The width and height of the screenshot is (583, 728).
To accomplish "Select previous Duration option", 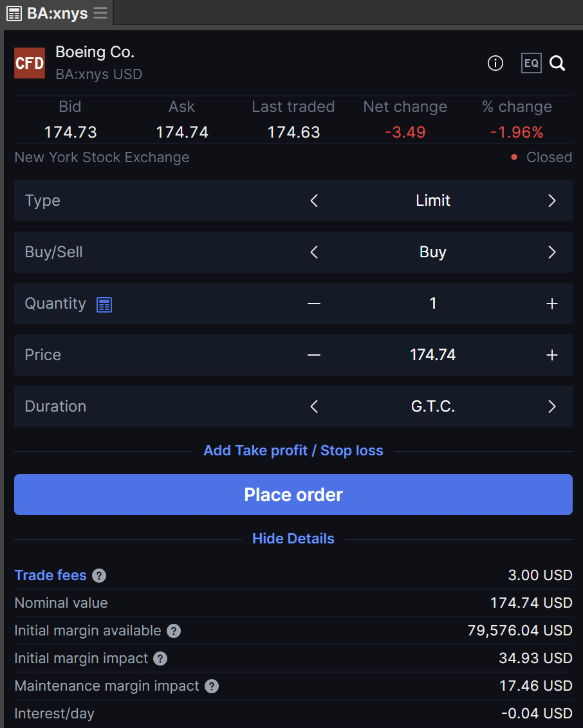I will coord(314,406).
